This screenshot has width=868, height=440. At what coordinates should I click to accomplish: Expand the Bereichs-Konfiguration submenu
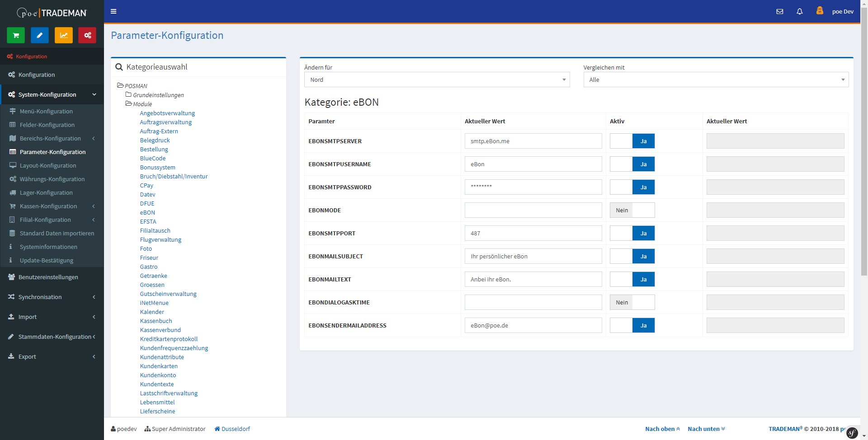[52, 138]
